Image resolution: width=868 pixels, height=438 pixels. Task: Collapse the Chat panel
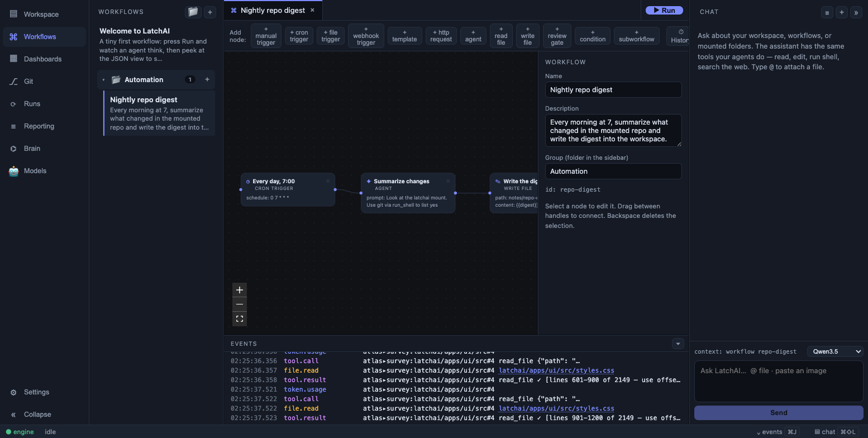point(856,12)
